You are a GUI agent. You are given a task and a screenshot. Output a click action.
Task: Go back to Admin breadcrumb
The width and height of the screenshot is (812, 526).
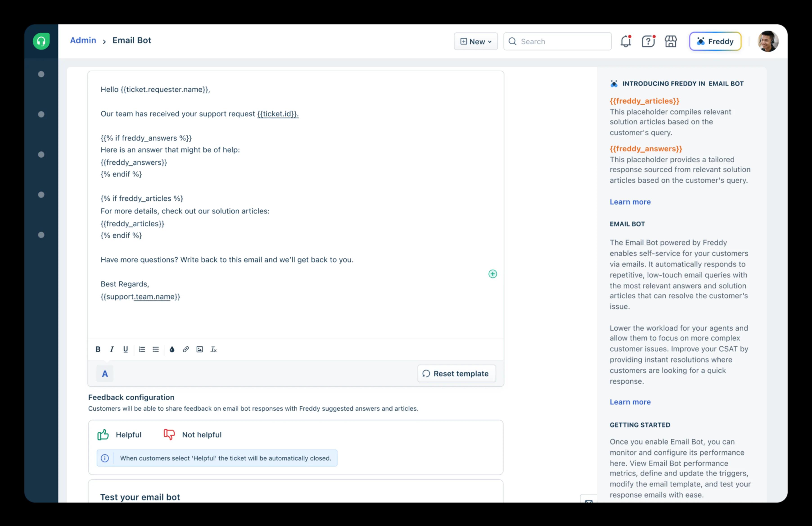coord(83,40)
